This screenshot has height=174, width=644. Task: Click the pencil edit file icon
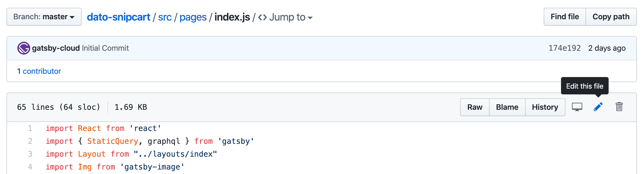click(598, 107)
